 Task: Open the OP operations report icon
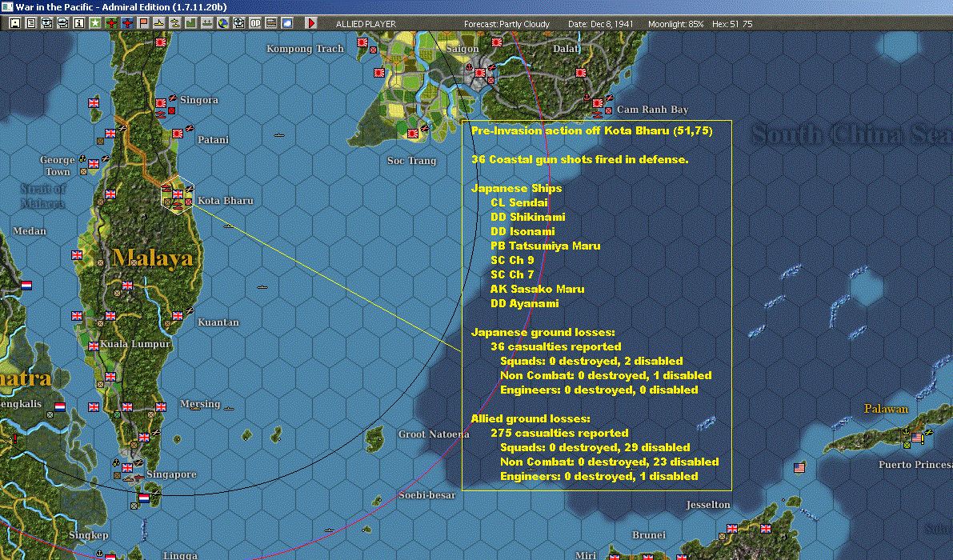255,23
